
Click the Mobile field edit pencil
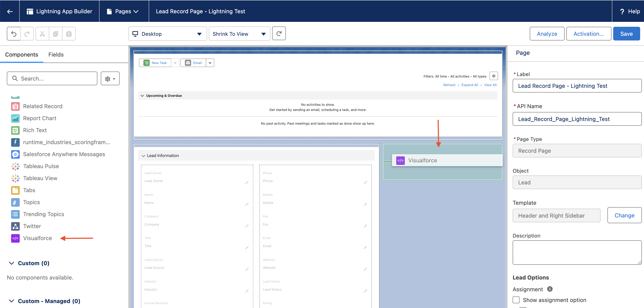(365, 204)
